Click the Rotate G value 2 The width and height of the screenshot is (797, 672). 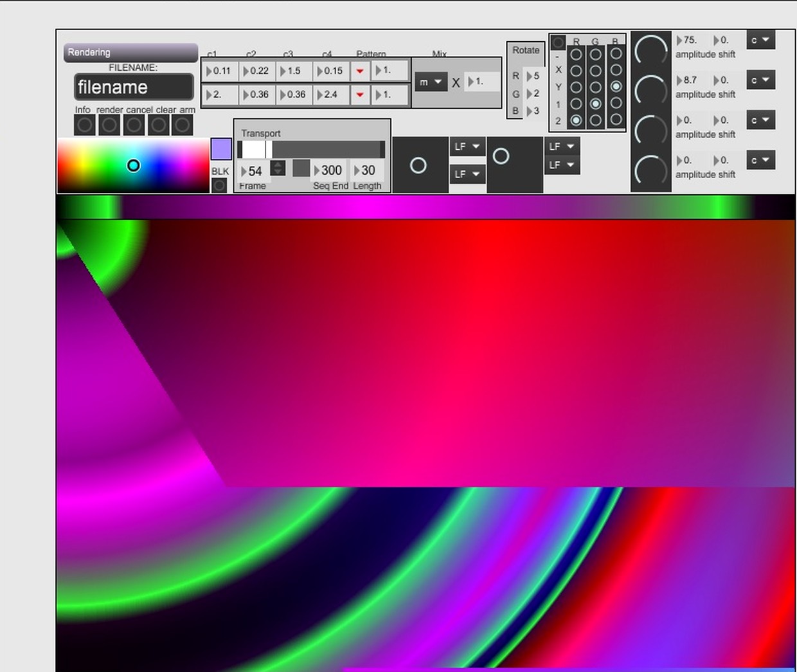[x=534, y=93]
